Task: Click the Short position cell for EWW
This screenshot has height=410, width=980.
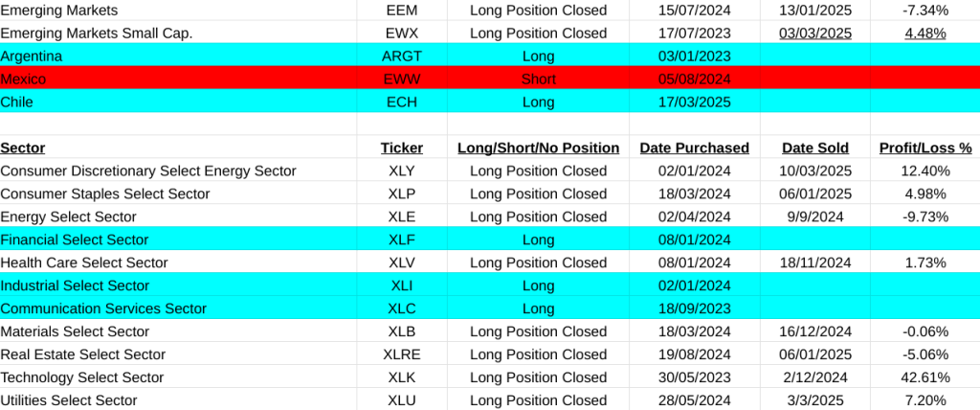Action: [538, 79]
